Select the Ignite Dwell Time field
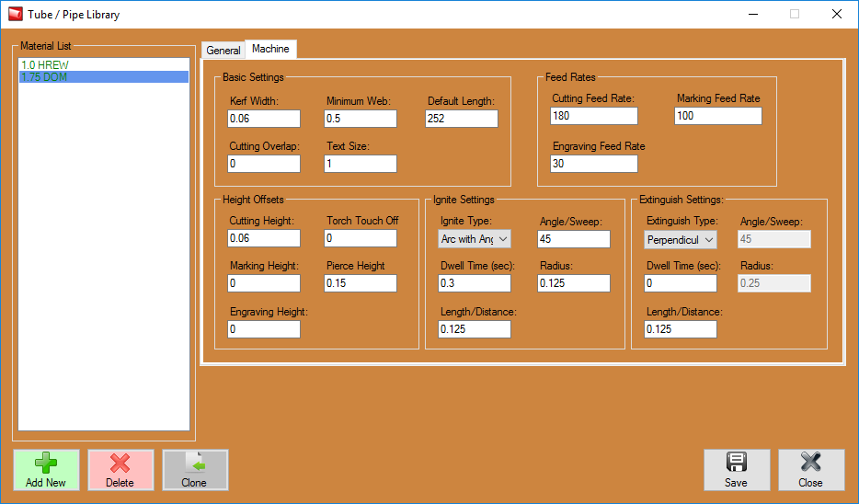The height and width of the screenshot is (504, 859). tap(474, 283)
